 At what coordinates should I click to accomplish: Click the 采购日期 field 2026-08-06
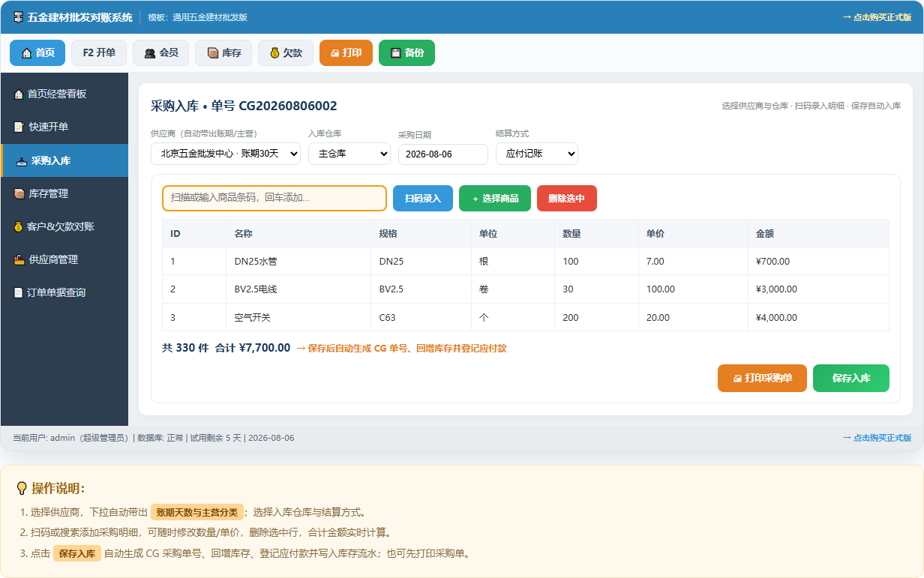point(443,154)
